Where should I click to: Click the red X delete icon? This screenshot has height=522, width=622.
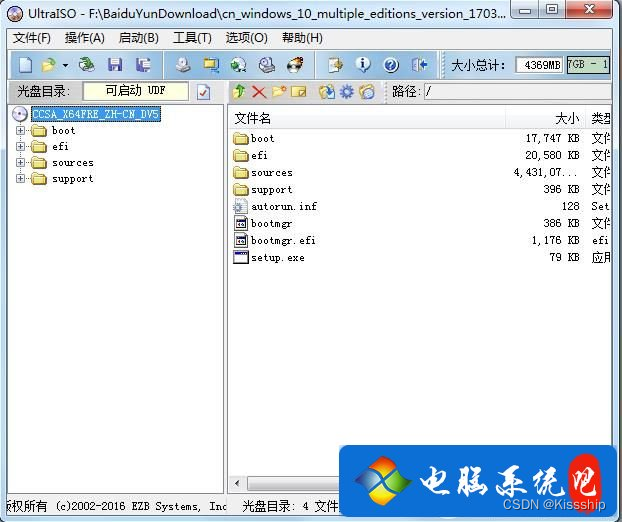click(259, 92)
